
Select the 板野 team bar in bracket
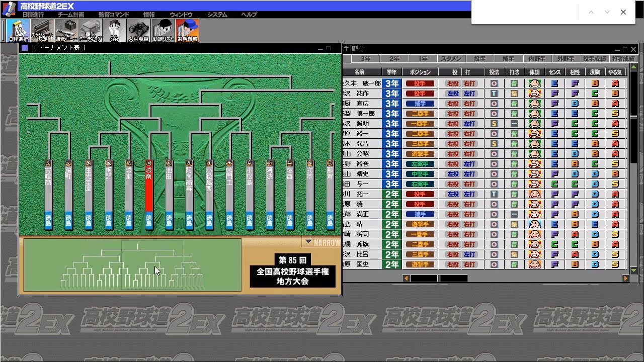(109, 195)
